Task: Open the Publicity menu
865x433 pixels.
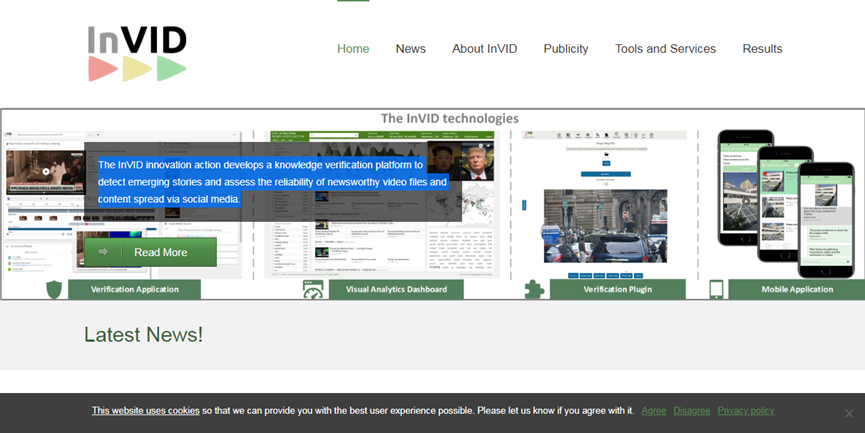Action: click(566, 49)
